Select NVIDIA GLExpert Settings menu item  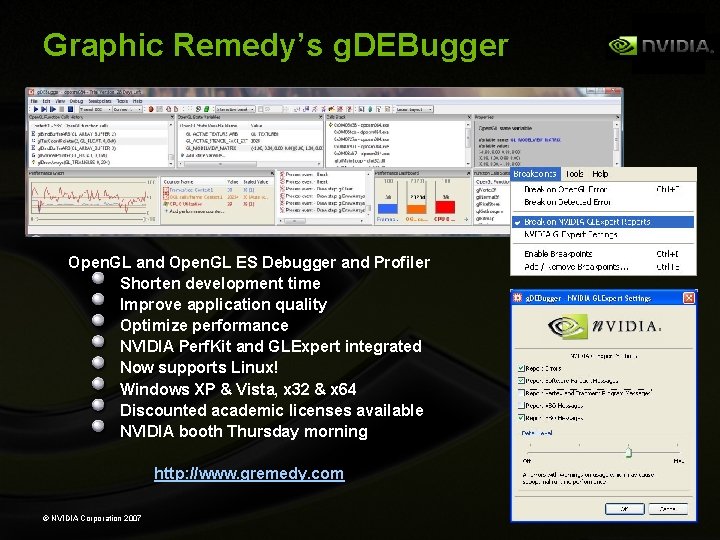pyautogui.click(x=602, y=234)
